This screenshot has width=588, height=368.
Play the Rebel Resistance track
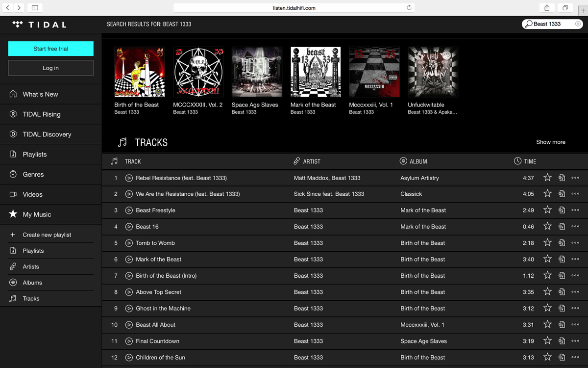(x=129, y=178)
